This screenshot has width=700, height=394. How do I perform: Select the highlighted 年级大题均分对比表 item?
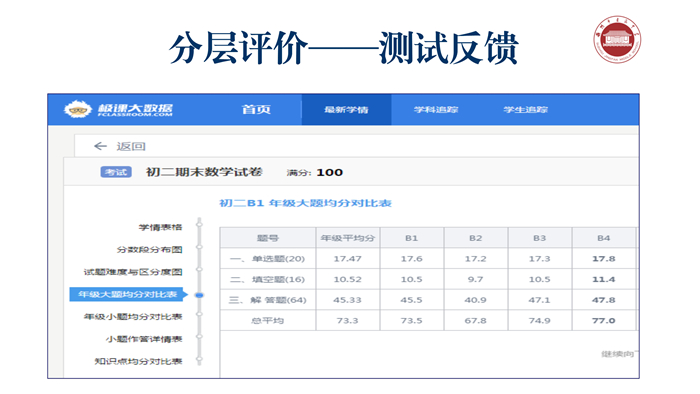click(127, 294)
